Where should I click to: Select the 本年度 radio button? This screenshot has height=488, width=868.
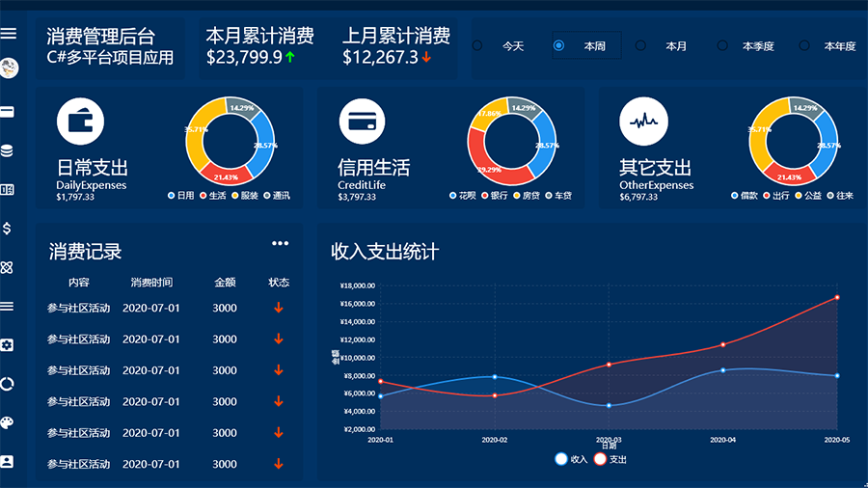click(803, 45)
